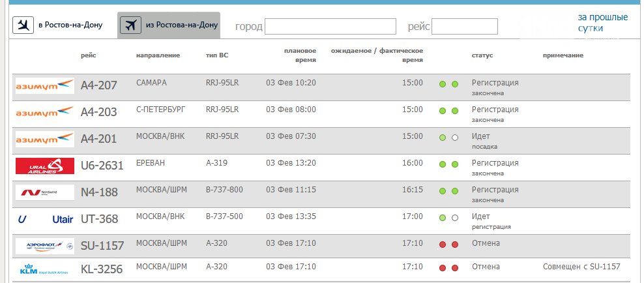Click the departures plane icon
Screen dimensions: 644x283
tap(131, 25)
